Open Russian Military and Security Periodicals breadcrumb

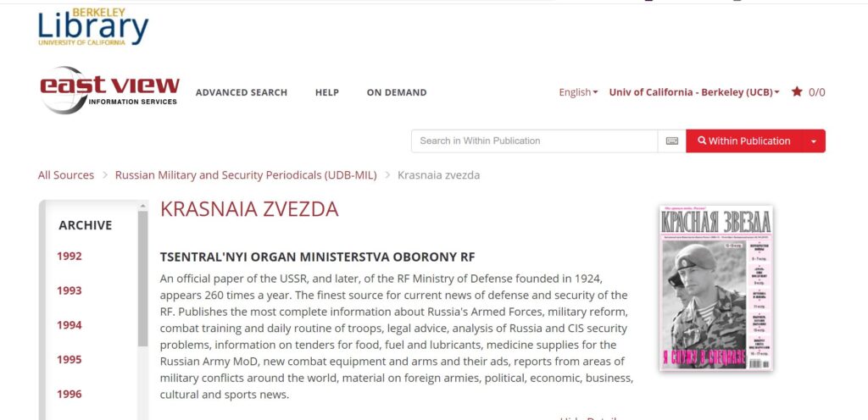248,175
